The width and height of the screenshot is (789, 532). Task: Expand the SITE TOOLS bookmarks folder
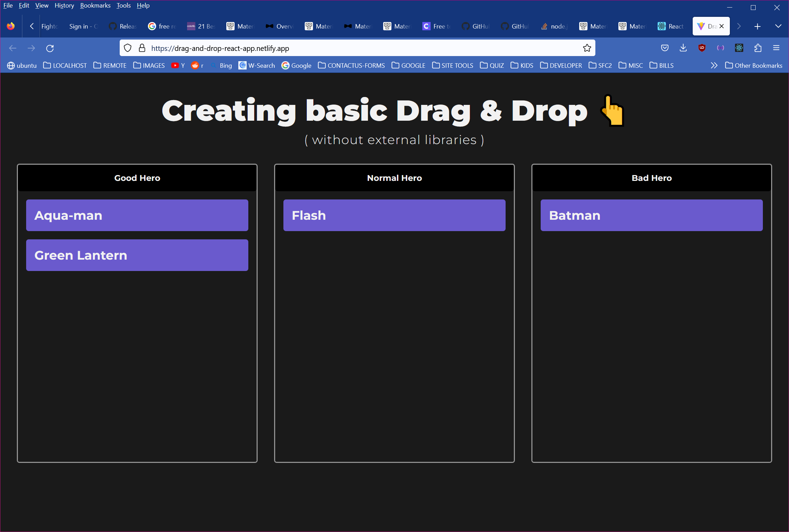click(453, 65)
